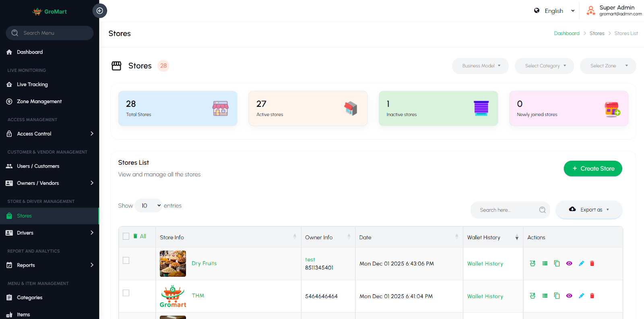Click the basket icon in Dry Fruits row
Viewport: 644px width, 319px height.
pyautogui.click(x=533, y=263)
